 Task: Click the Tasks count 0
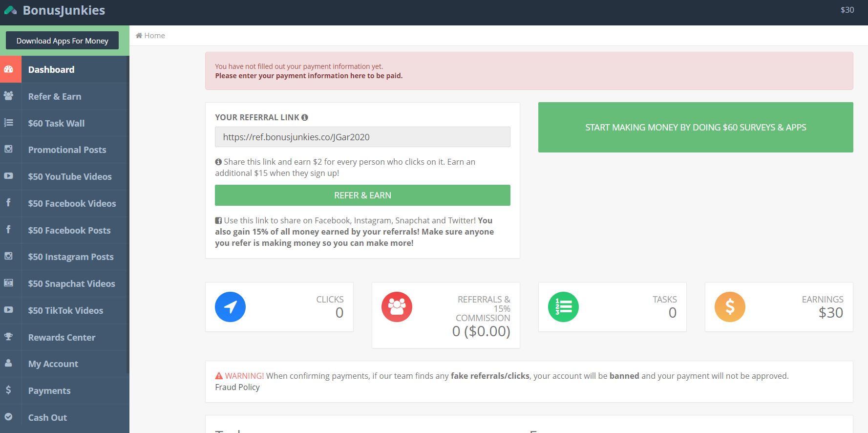(673, 313)
